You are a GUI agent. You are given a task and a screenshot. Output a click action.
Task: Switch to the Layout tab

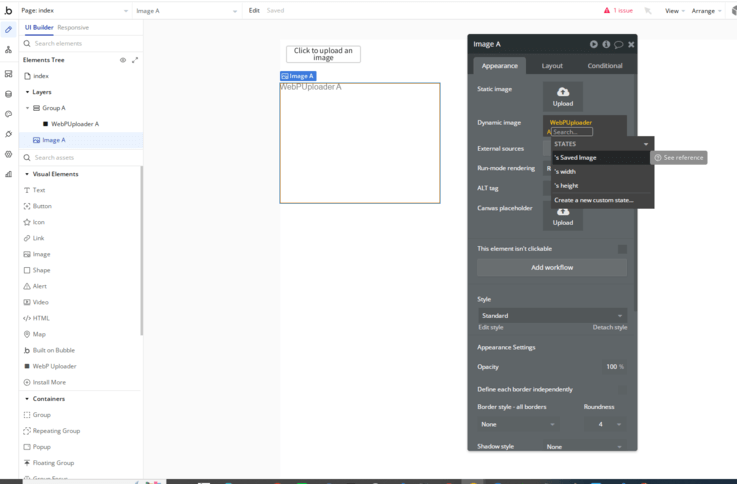click(x=552, y=66)
